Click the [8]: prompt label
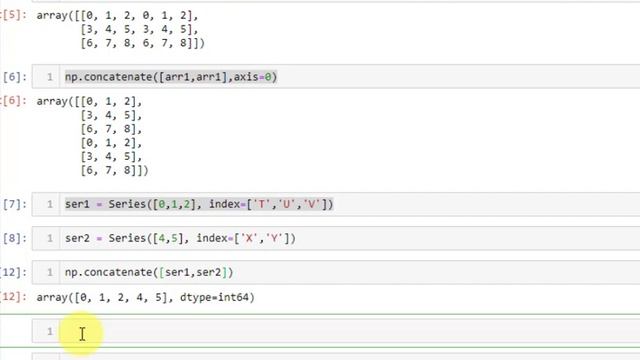The width and height of the screenshot is (640, 360). (14, 238)
